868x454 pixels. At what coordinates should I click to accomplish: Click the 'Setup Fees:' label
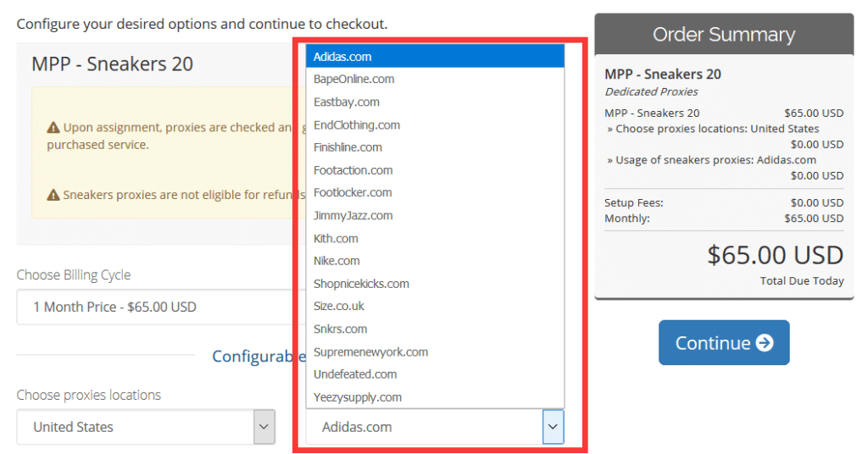(634, 203)
